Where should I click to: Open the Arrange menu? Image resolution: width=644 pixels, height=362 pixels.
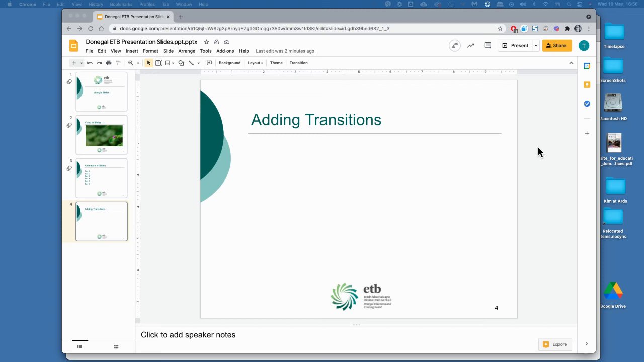(187, 51)
